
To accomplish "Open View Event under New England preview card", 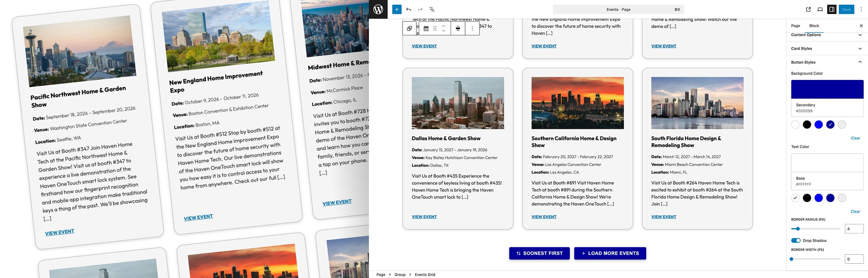I will tap(198, 217).
